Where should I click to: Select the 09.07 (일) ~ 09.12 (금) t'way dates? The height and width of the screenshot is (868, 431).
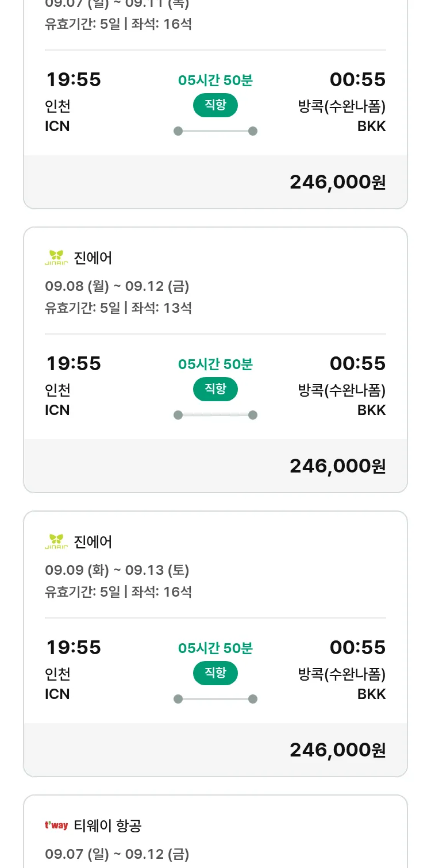coord(117,854)
